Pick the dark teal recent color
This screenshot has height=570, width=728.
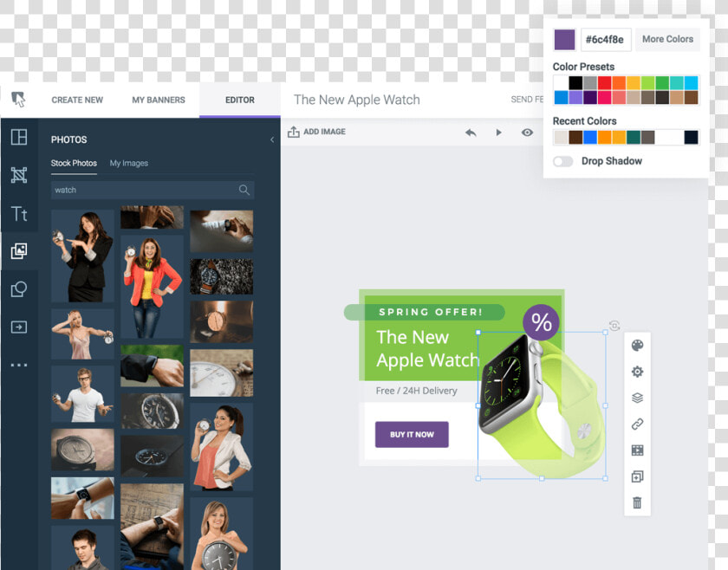(x=634, y=138)
